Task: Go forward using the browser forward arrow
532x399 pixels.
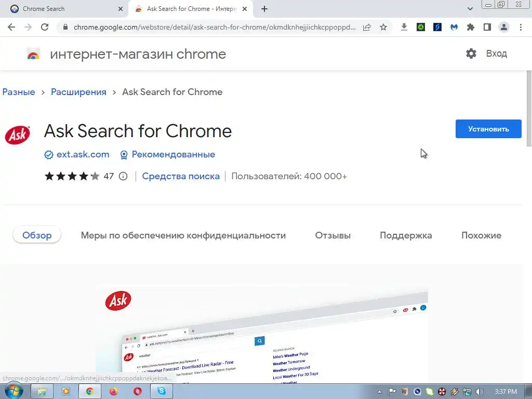Action: pos(28,27)
